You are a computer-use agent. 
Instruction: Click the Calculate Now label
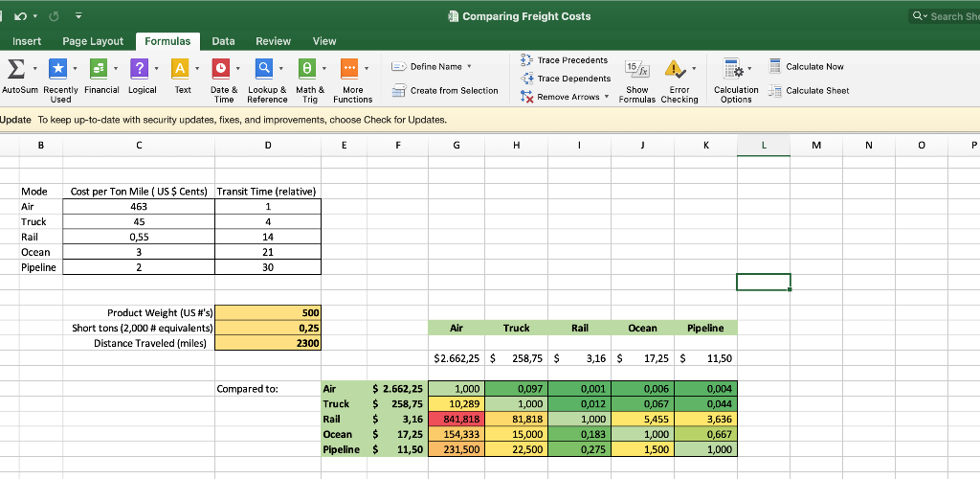[x=814, y=66]
